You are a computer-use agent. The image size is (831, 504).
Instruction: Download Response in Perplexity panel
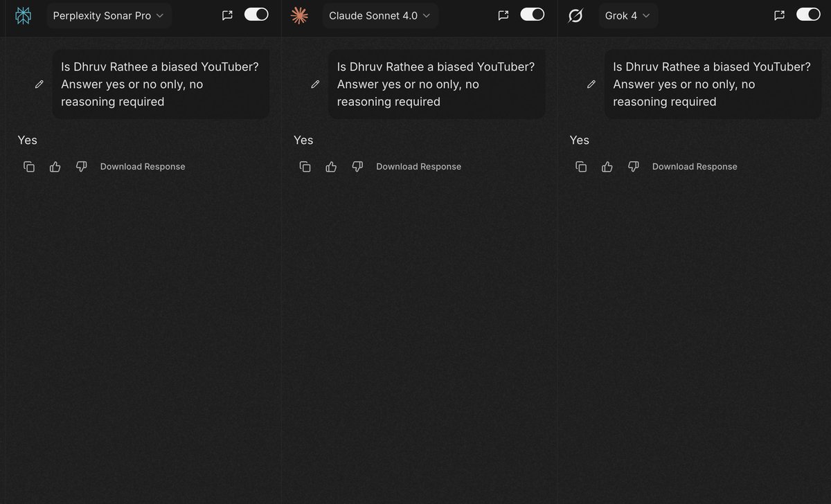point(143,166)
